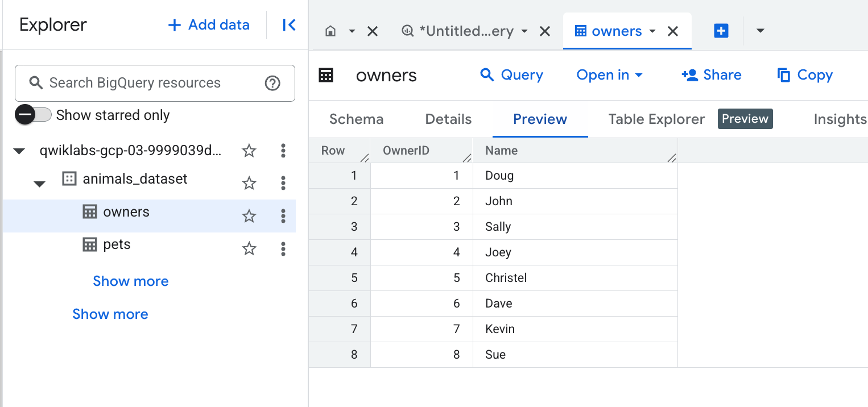Switch to the Schema tab
The width and height of the screenshot is (868, 407).
[x=357, y=119]
